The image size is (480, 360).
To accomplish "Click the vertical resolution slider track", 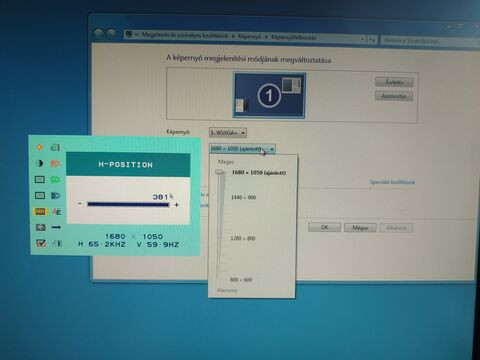I will 220,227.
